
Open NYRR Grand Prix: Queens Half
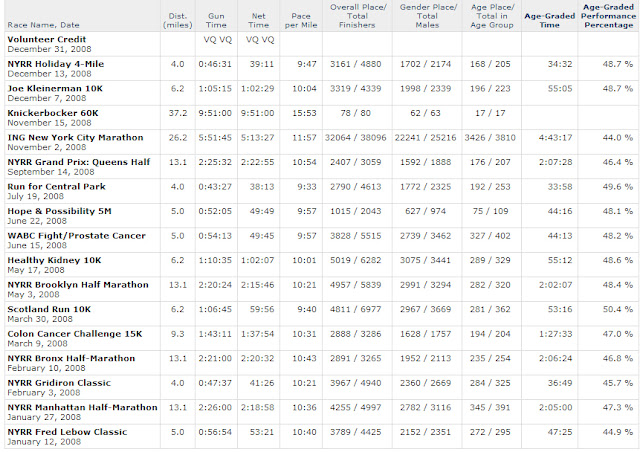pyautogui.click(x=79, y=162)
